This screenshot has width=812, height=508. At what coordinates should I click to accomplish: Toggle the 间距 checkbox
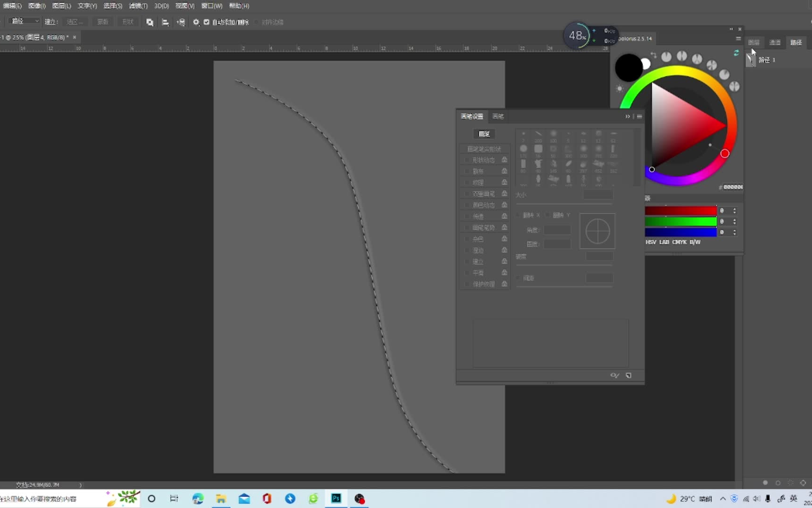519,278
